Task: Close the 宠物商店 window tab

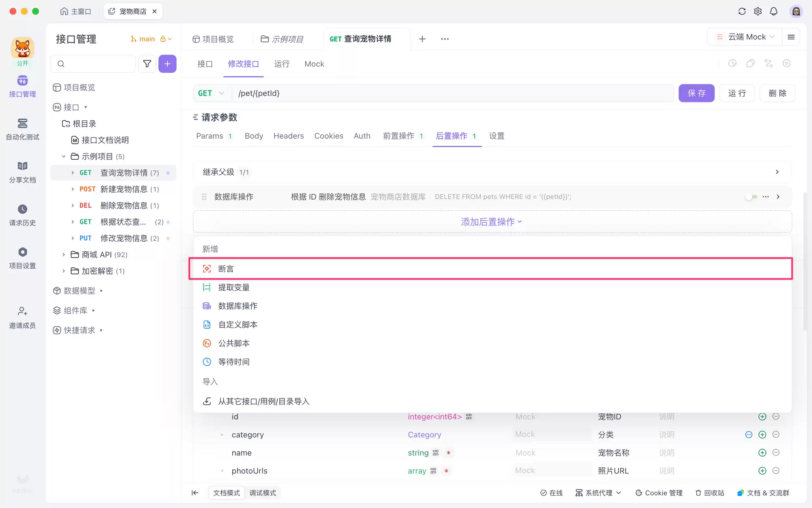Action: pyautogui.click(x=154, y=11)
